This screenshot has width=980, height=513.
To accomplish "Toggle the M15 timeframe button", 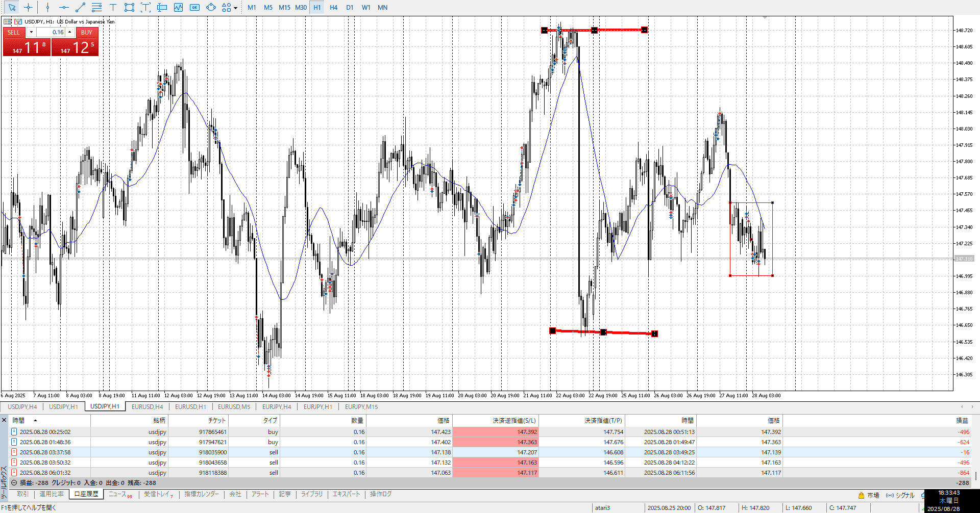I will pyautogui.click(x=284, y=8).
